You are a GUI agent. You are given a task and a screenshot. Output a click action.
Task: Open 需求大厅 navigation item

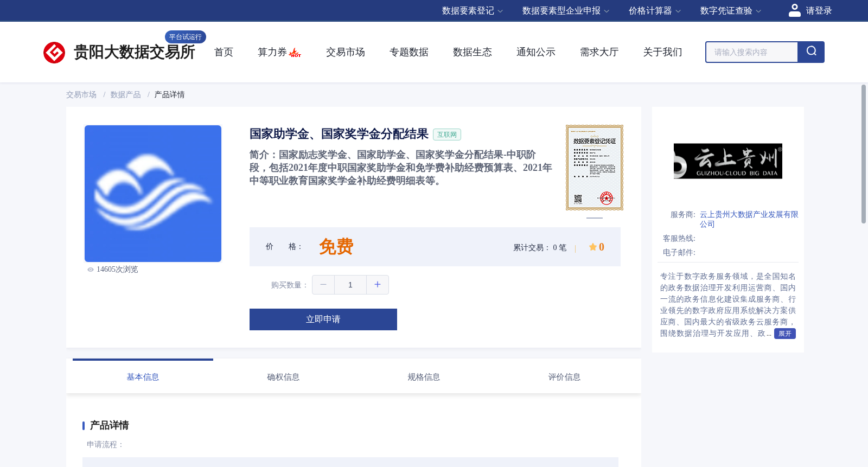599,52
